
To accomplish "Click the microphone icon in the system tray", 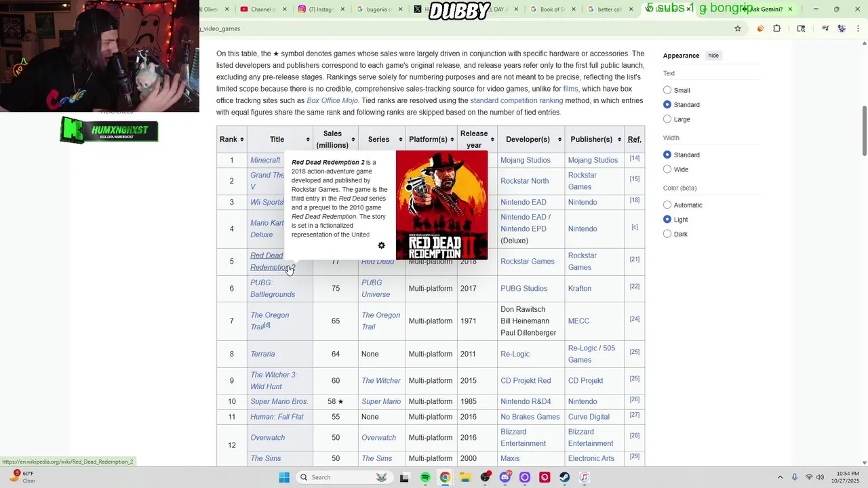I will pos(795,477).
